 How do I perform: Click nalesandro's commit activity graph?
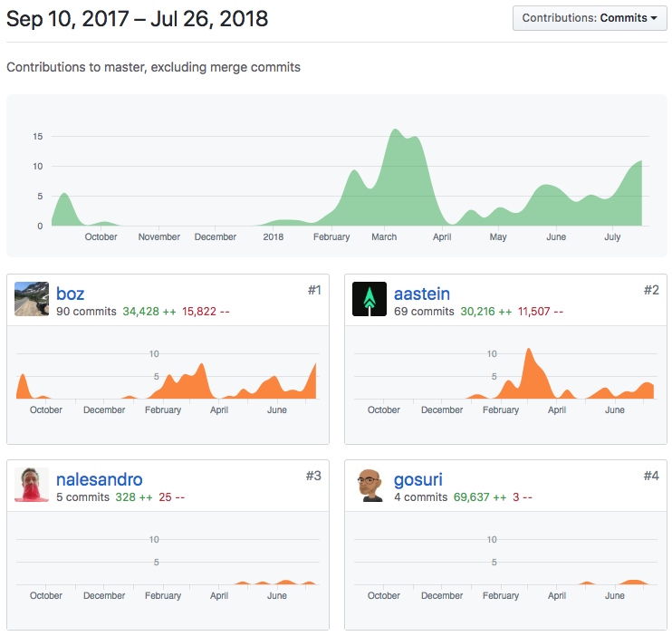[x=275, y=583]
